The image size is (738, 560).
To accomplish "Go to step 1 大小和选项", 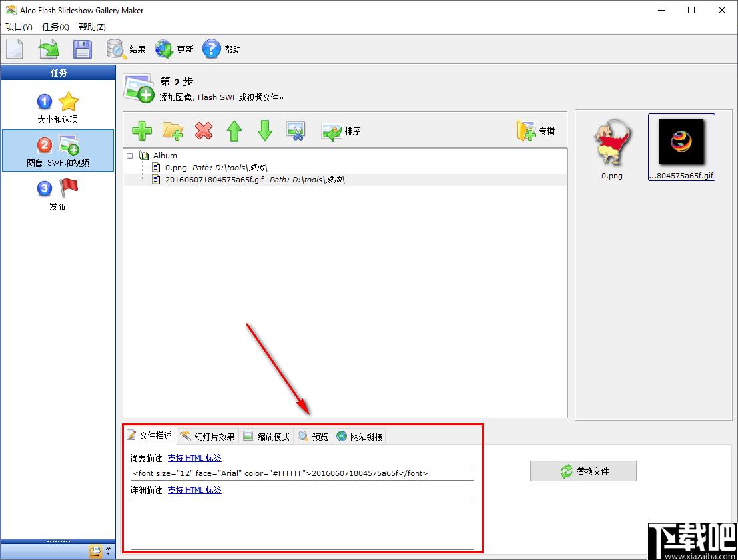I will 58,108.
